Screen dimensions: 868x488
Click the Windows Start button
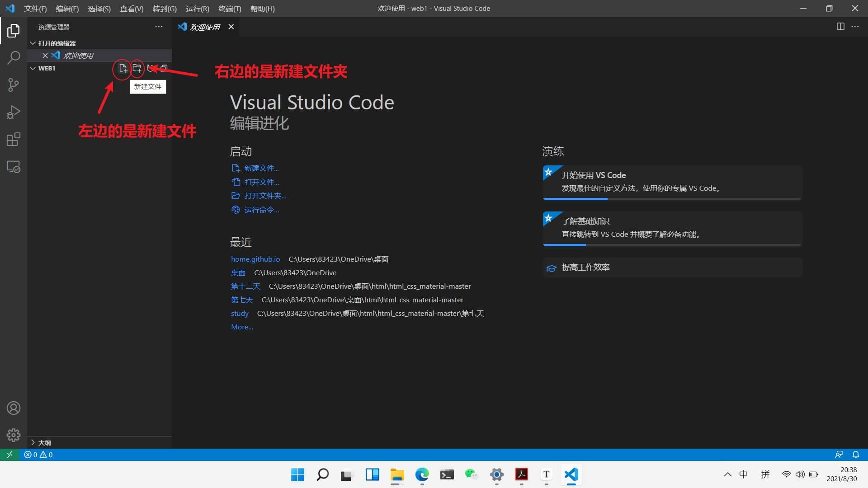tap(297, 474)
